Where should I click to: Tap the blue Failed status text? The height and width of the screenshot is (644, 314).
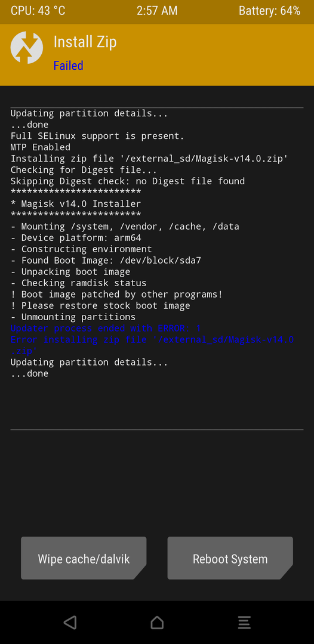[x=68, y=66]
